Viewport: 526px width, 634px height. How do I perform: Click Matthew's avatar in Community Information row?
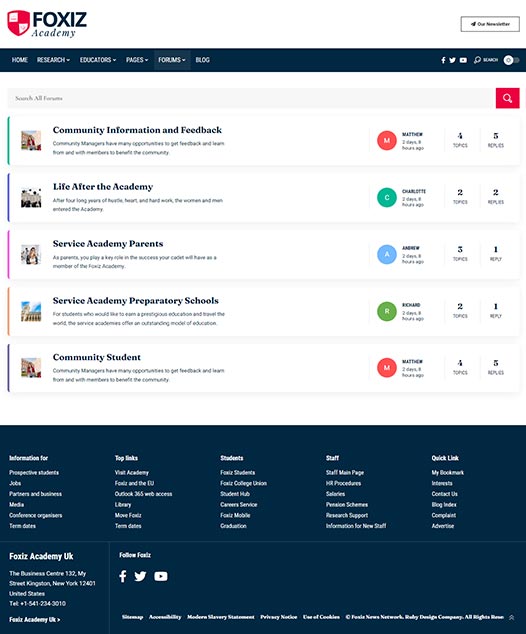coord(387,140)
